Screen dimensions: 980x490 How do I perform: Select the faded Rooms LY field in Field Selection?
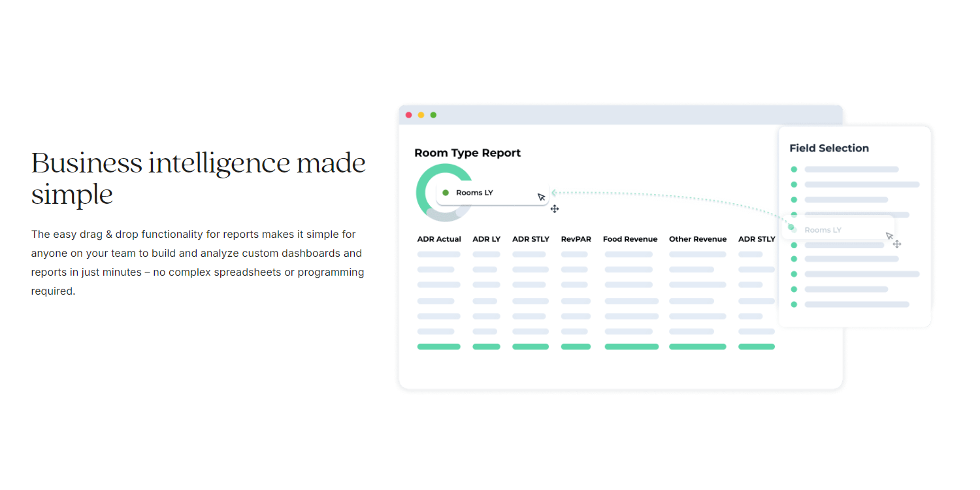(x=840, y=229)
